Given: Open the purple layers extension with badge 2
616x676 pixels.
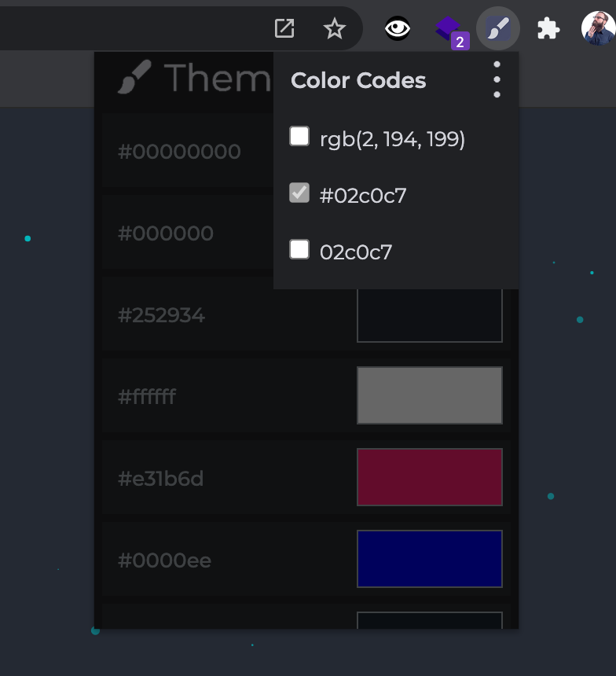Looking at the screenshot, I should pos(451,32).
